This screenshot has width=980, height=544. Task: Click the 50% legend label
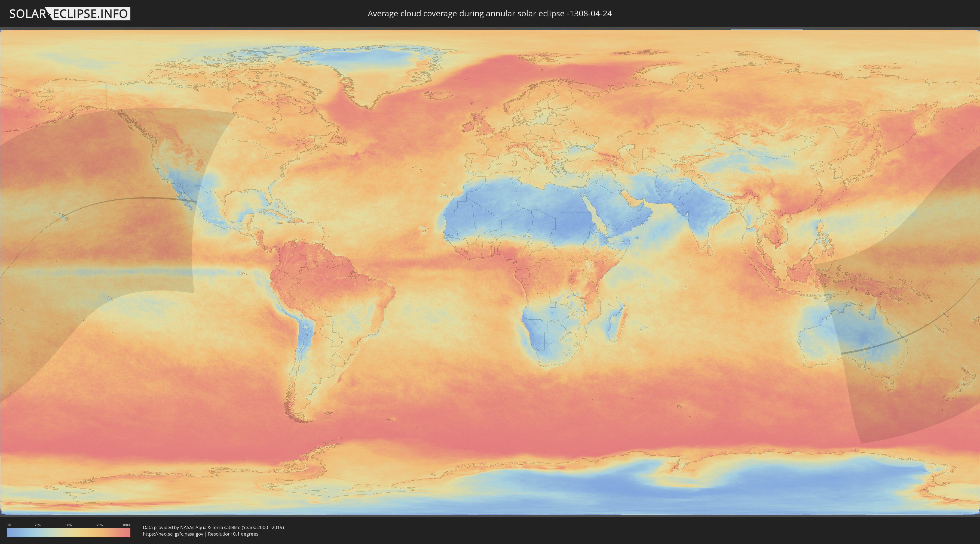69,525
